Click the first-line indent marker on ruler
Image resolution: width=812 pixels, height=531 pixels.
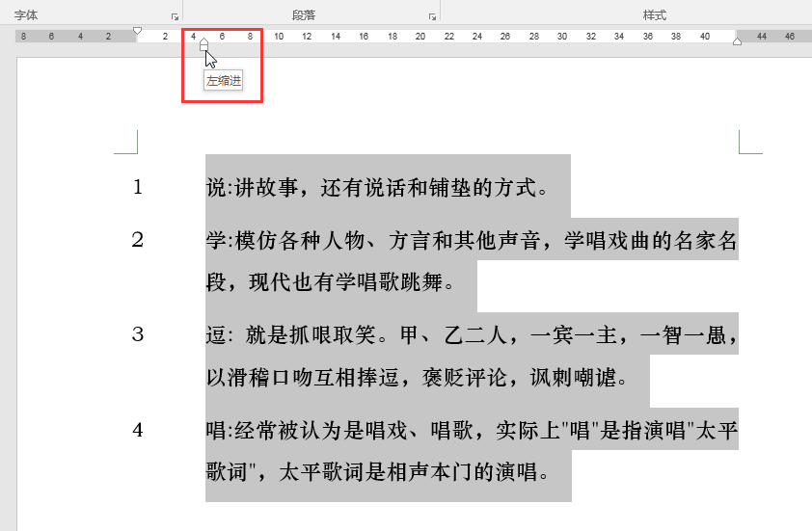tap(137, 31)
